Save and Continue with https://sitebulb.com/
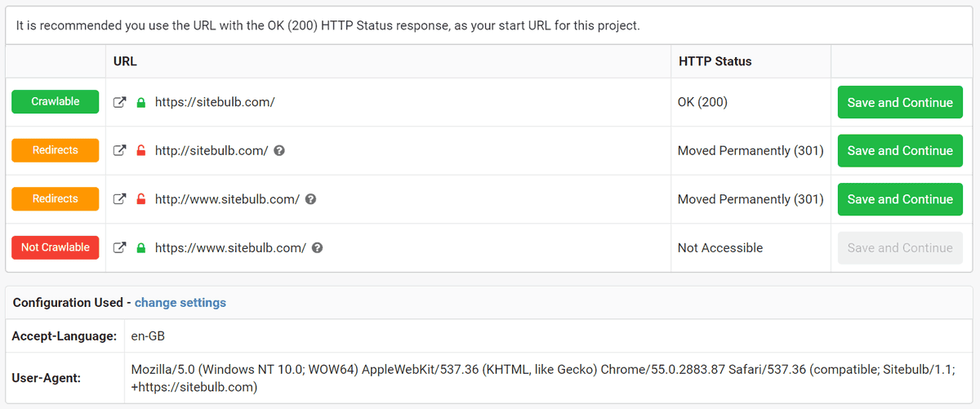Screen dimensions: 980x409 tap(900, 103)
